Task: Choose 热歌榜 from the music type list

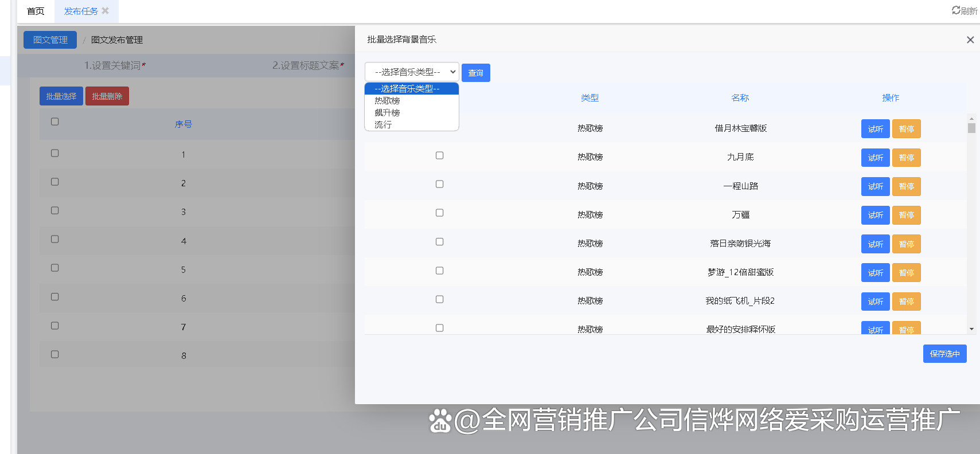Action: pyautogui.click(x=388, y=101)
